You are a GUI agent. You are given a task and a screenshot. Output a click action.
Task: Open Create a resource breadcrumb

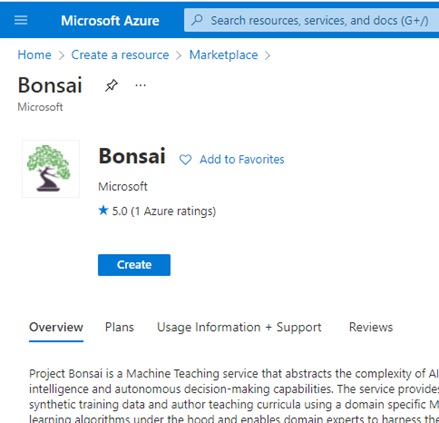pyautogui.click(x=120, y=55)
